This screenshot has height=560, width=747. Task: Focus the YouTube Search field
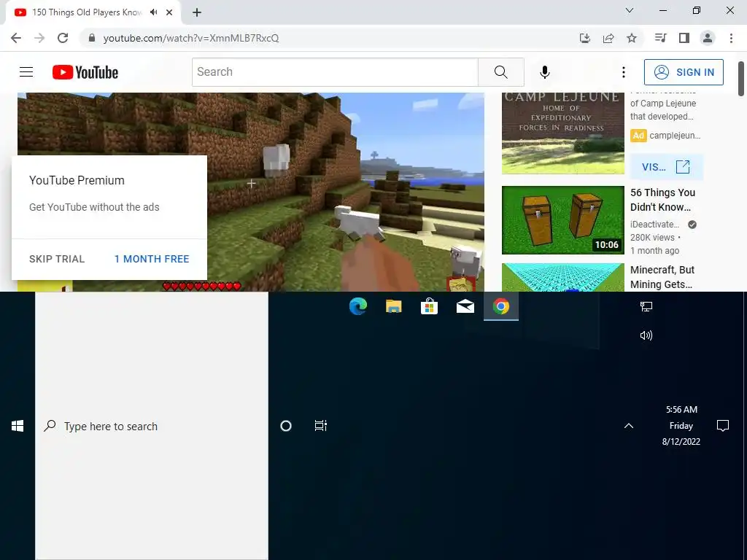335,72
